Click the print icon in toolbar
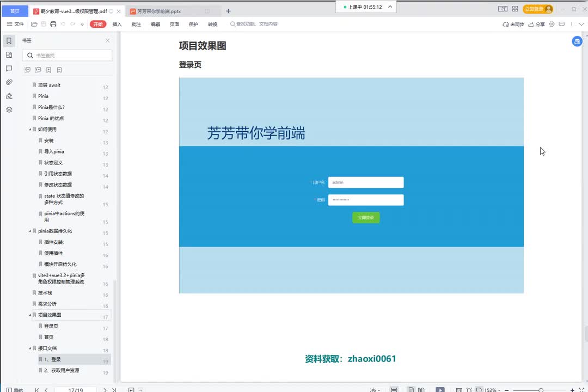Screen dimensions: 588x392 [x=53, y=24]
